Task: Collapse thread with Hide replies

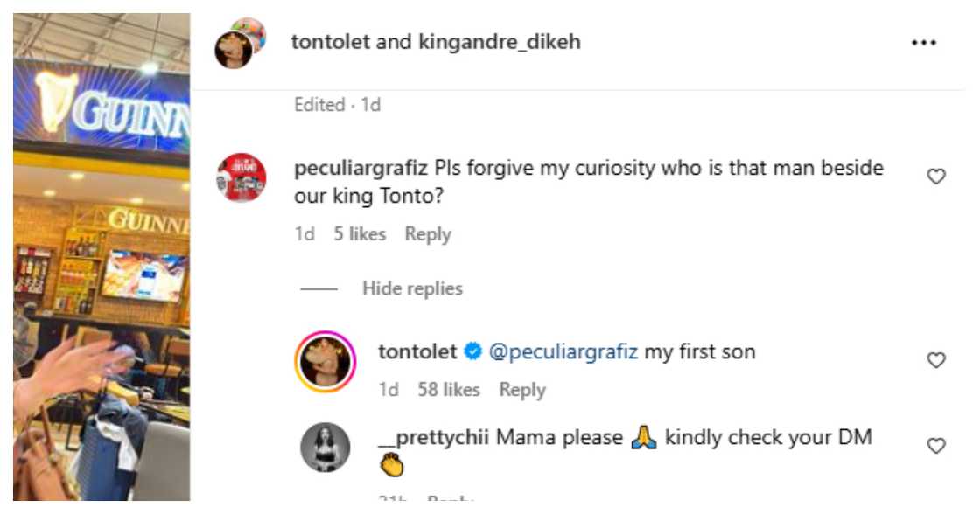Action: (x=412, y=288)
